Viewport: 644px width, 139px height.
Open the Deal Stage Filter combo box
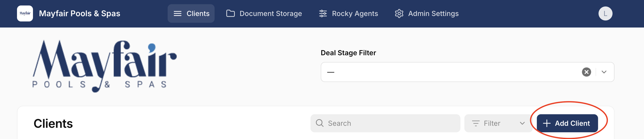(467, 72)
